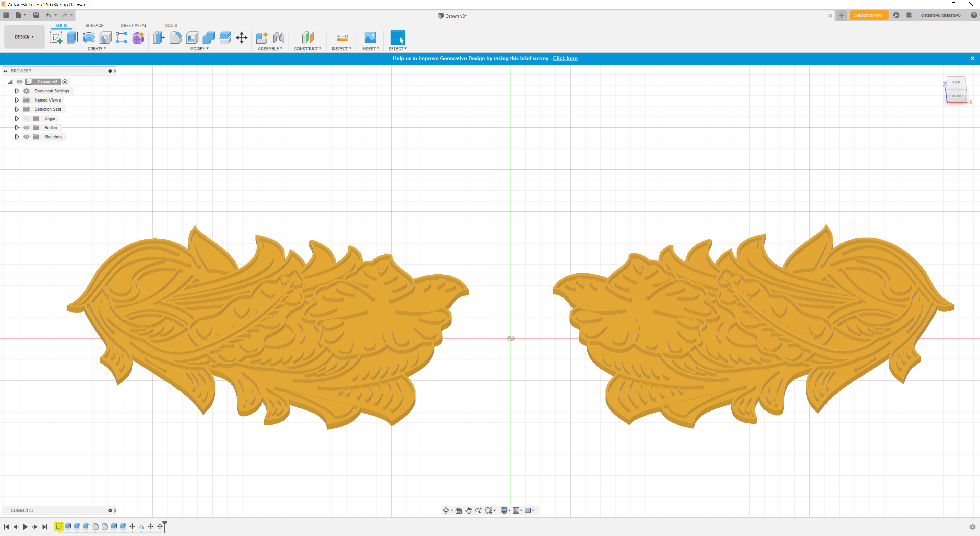Image resolution: width=980 pixels, height=536 pixels.
Task: Click the New Component icon
Action: (262, 37)
